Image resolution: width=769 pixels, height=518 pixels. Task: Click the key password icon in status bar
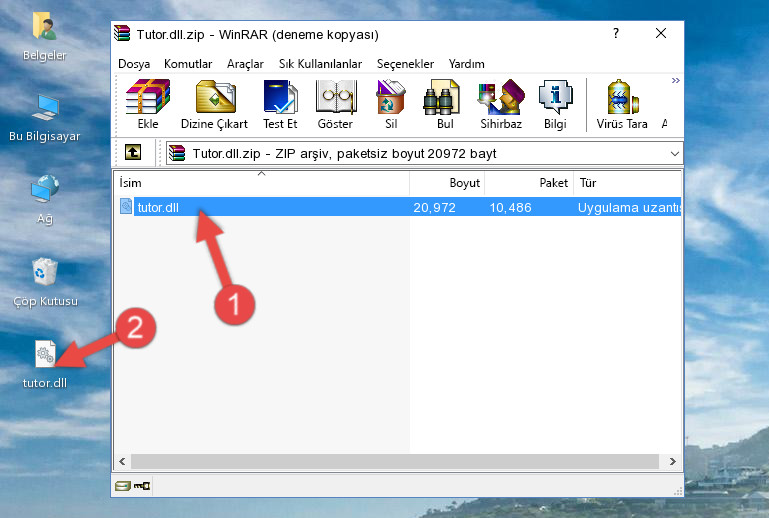(142, 486)
